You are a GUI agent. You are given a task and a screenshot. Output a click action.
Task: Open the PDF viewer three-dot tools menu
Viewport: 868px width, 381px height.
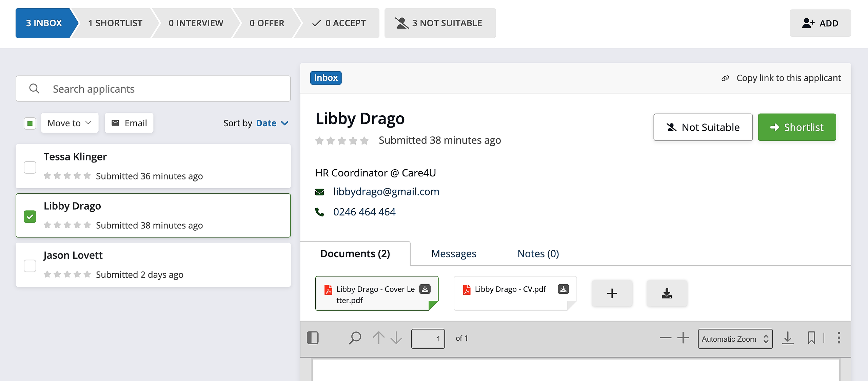click(839, 338)
